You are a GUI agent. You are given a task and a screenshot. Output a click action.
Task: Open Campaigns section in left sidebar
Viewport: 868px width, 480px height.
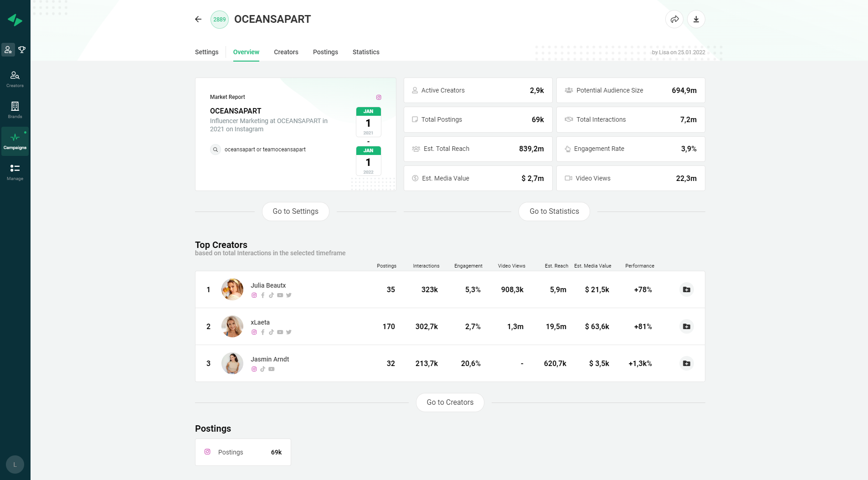pyautogui.click(x=15, y=141)
